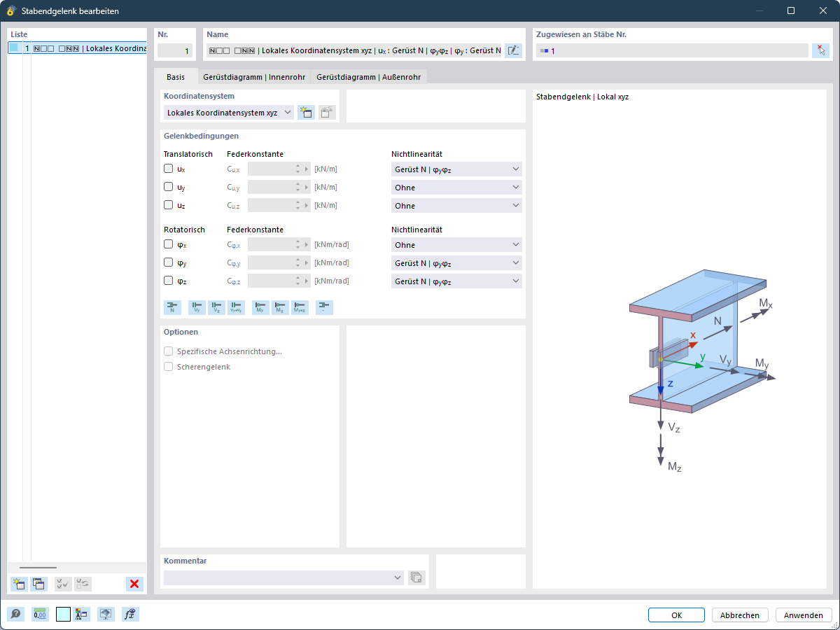Apply the Mz moment hinge preset

tap(279, 307)
